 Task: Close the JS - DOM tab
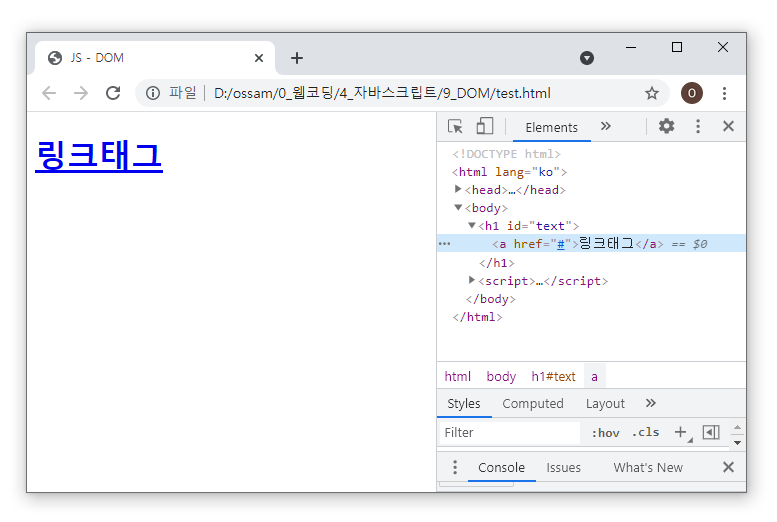click(x=259, y=58)
